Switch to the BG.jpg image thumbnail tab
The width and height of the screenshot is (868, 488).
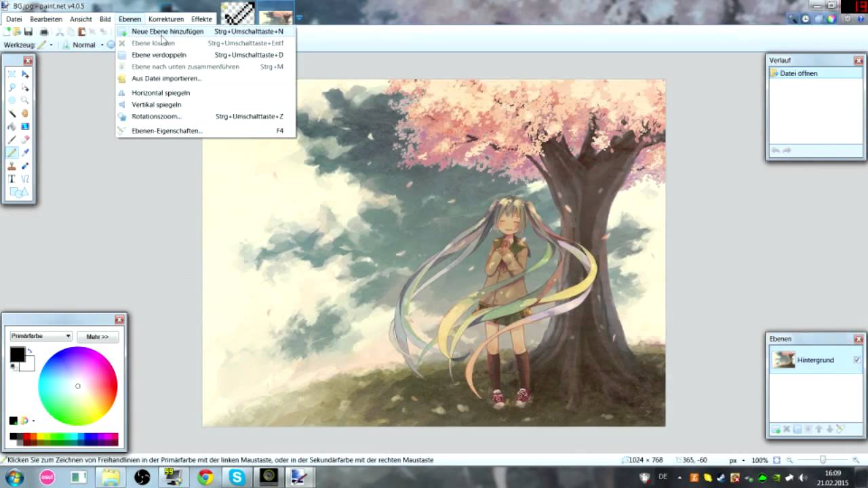point(275,14)
